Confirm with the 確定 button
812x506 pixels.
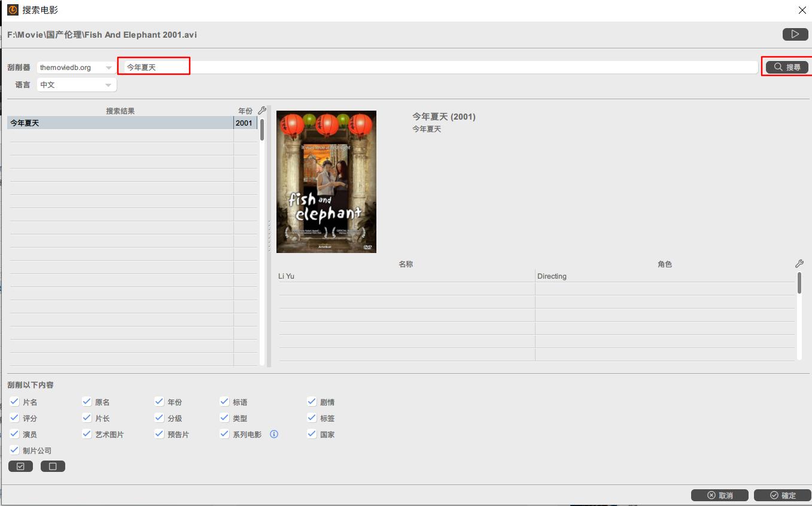[x=783, y=495]
